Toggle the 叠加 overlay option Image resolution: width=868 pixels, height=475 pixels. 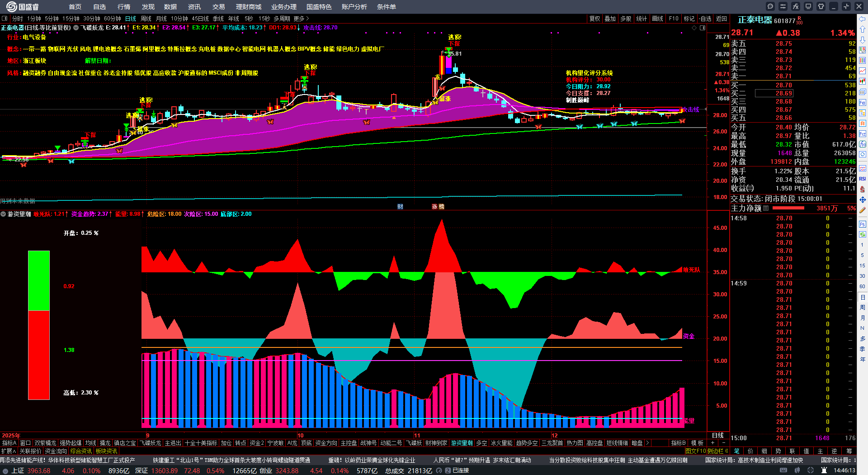coord(610,19)
